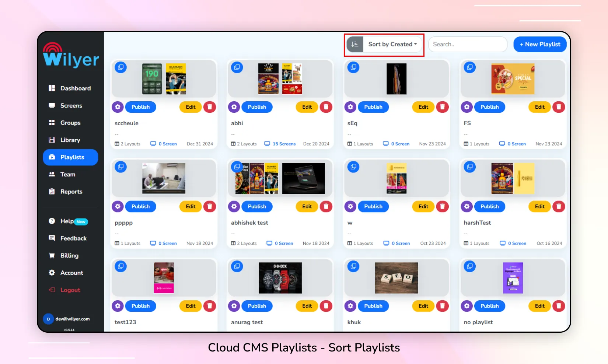Delete the no playlist entry
608x364 pixels.
click(x=559, y=306)
